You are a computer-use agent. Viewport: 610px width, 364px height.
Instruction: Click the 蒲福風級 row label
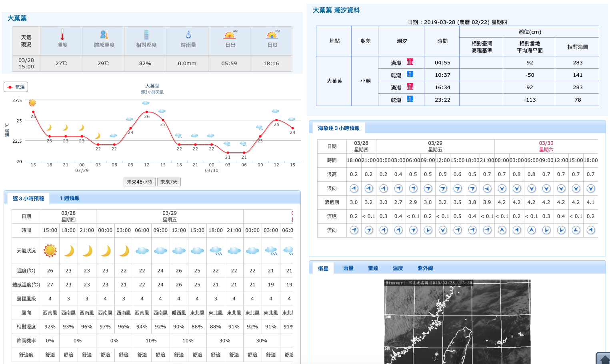click(26, 299)
